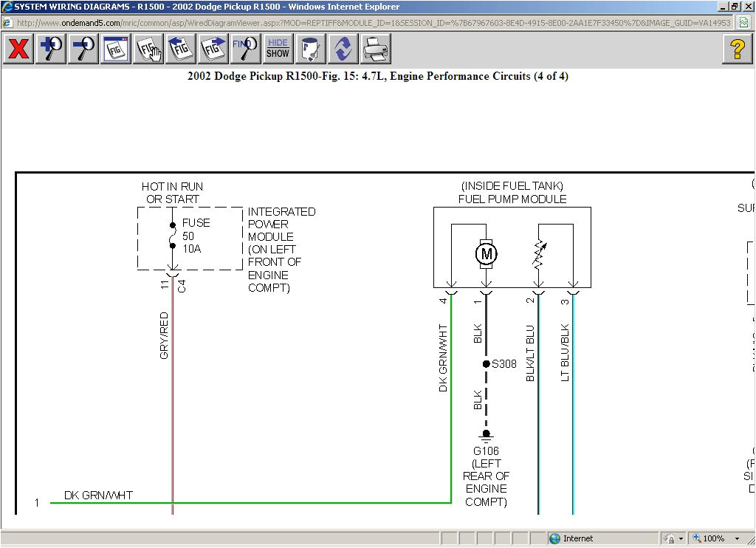Activate the grab hand FIG tool
Image resolution: width=756 pixels, height=548 pixels.
[x=148, y=49]
